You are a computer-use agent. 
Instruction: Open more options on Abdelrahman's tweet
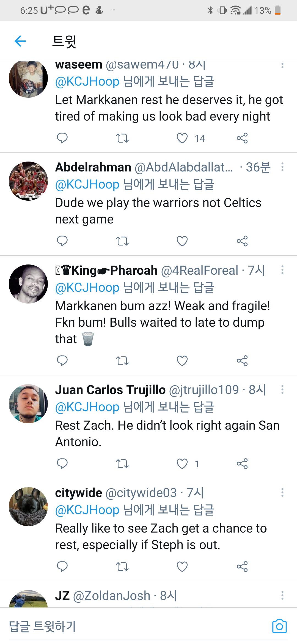pyautogui.click(x=282, y=167)
